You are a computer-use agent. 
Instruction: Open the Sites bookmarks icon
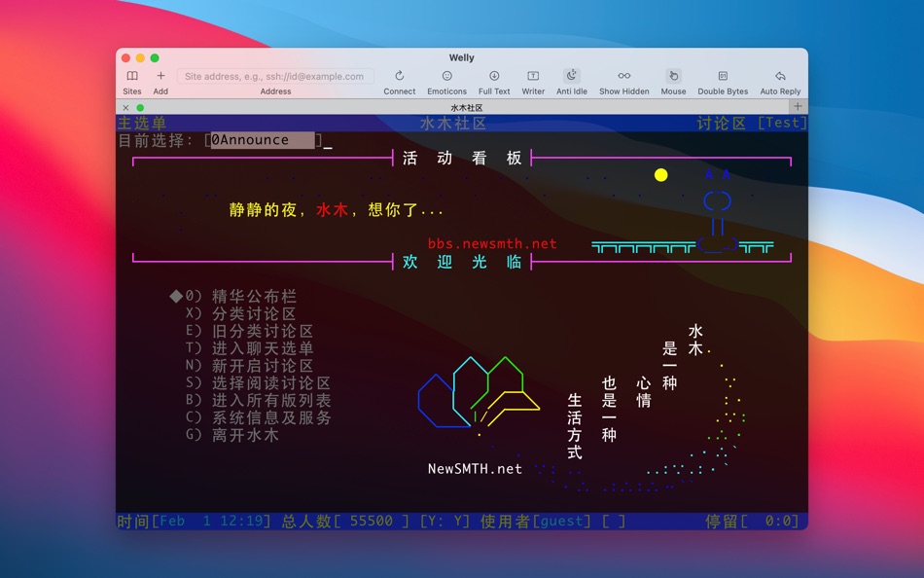point(132,76)
